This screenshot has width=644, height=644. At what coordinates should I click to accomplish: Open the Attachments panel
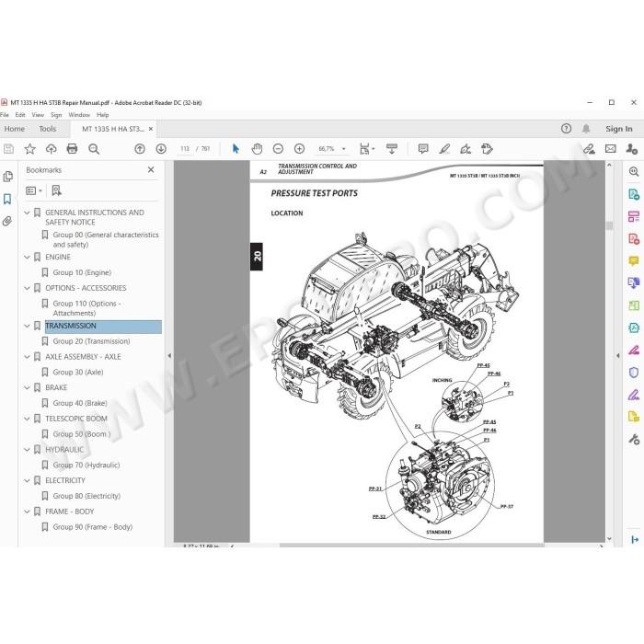(x=7, y=222)
